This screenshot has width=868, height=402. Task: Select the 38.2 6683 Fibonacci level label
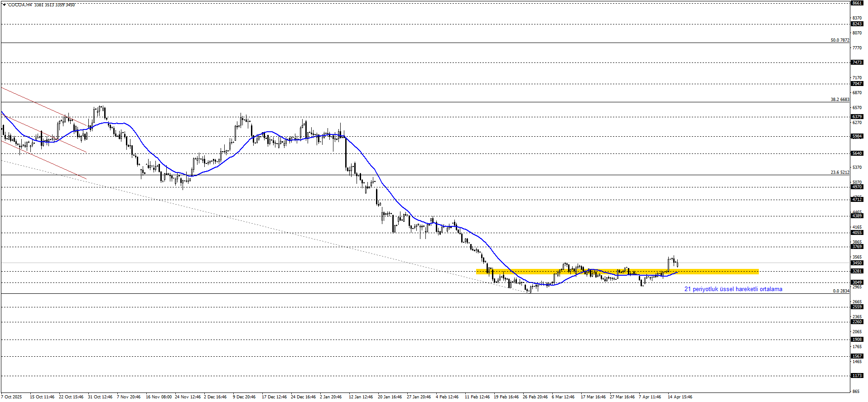[x=839, y=100]
